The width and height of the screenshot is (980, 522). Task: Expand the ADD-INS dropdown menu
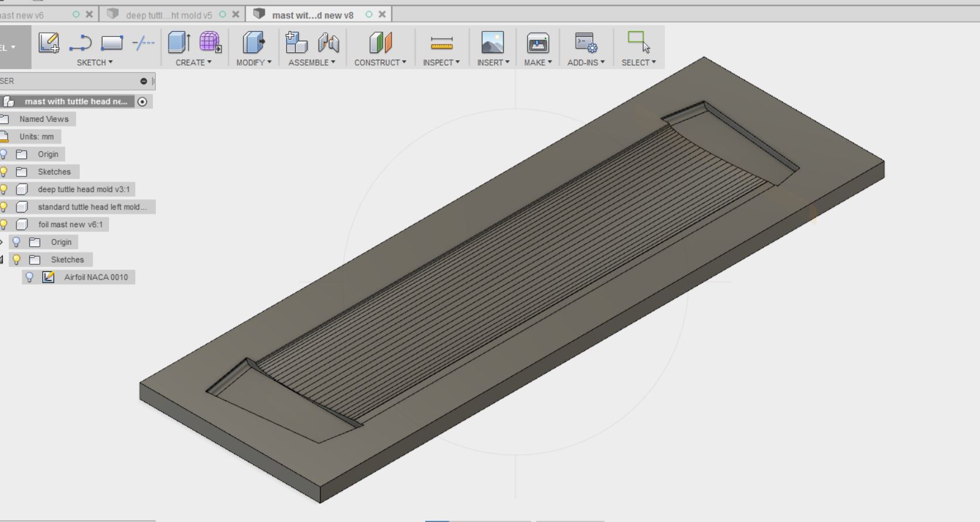click(x=586, y=62)
